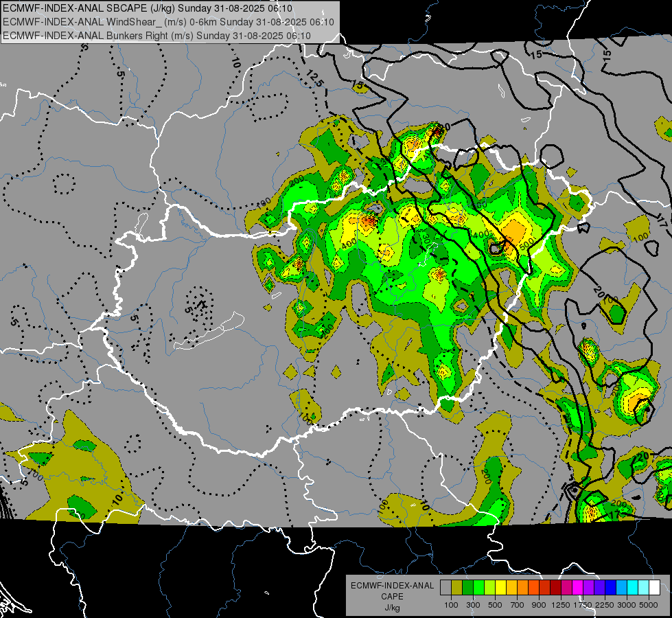The image size is (672, 618).
Task: Select the bright magenta swatch left of 1750
Action: (x=578, y=588)
